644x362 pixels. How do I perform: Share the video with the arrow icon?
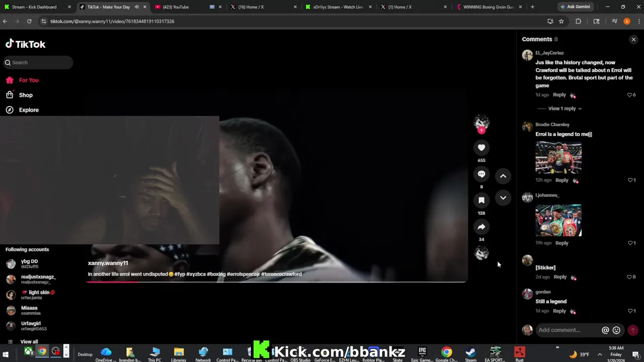pos(481,227)
